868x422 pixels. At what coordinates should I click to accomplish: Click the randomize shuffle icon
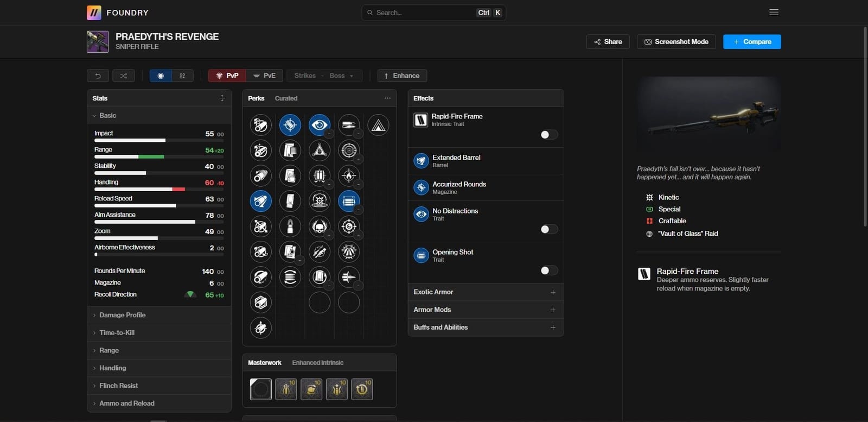123,76
